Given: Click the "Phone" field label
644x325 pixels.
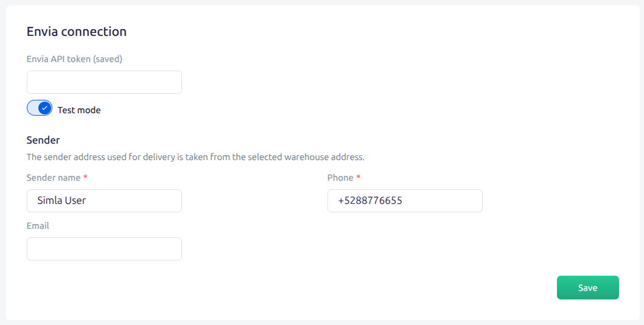Looking at the screenshot, I should click(340, 178).
